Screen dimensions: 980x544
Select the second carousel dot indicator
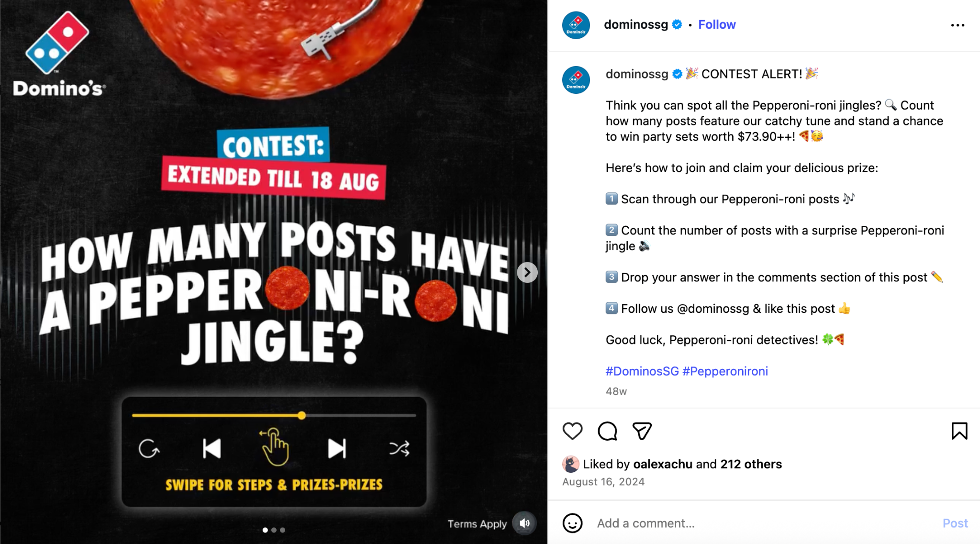[274, 530]
